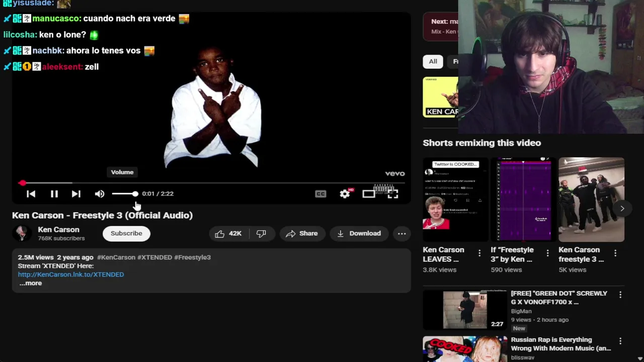Expand description with ...more
The height and width of the screenshot is (362, 644).
30,283
